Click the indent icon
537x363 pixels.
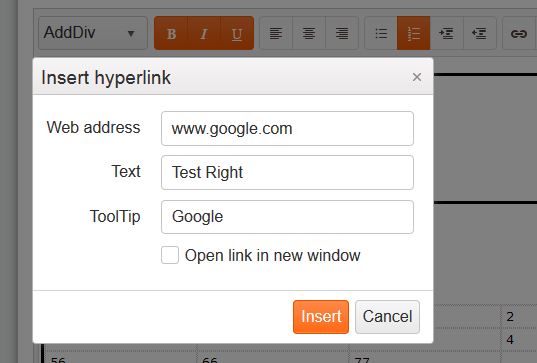tap(447, 33)
